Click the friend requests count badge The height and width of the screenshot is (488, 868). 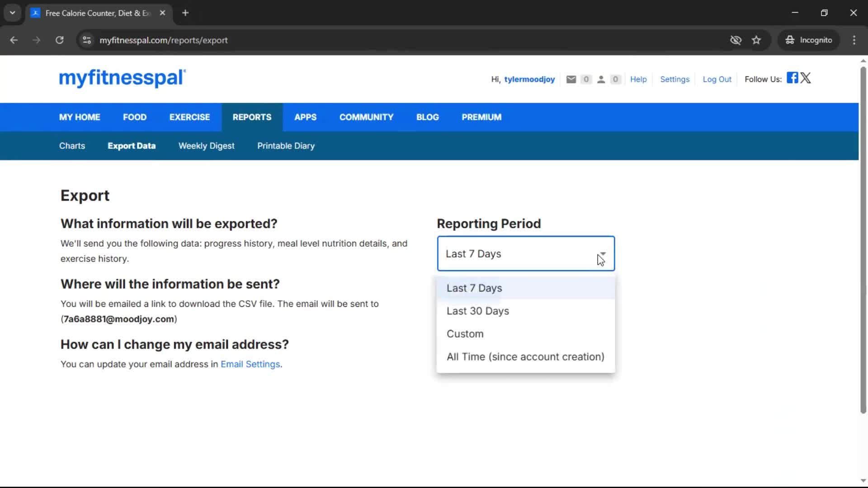click(x=615, y=80)
